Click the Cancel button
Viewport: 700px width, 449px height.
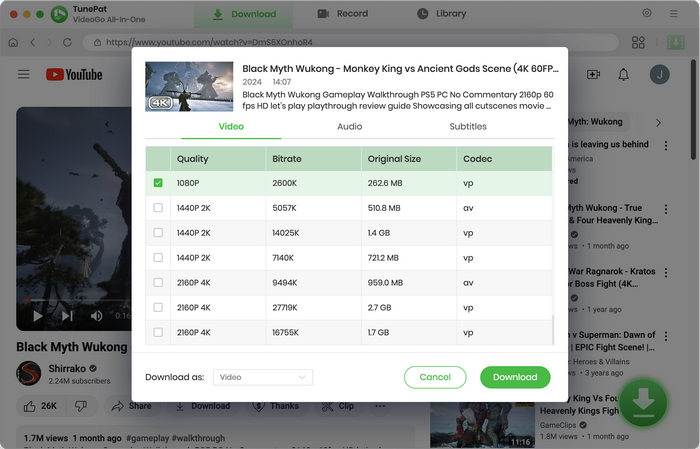(x=435, y=377)
